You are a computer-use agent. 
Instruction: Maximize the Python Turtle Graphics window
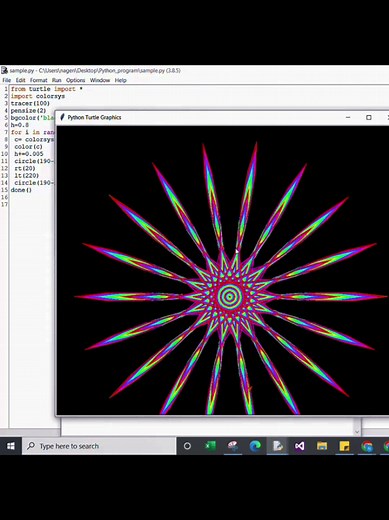tap(369, 117)
